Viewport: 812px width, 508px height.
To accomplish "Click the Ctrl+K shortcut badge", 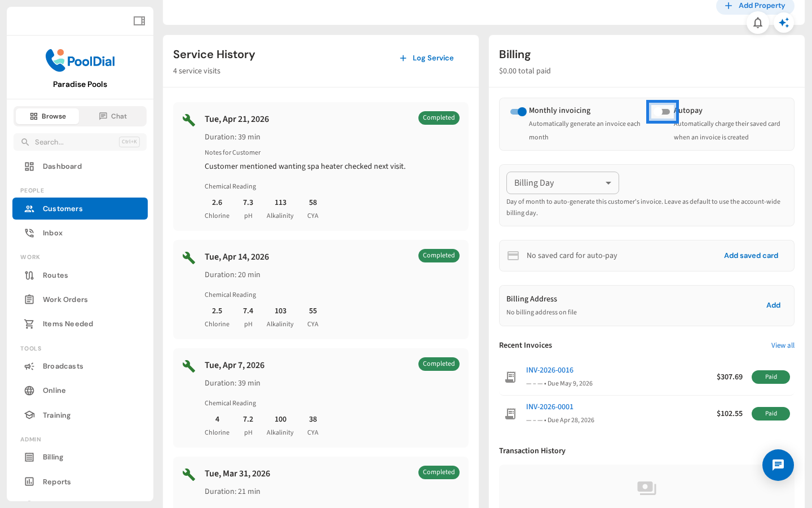I will (129, 142).
